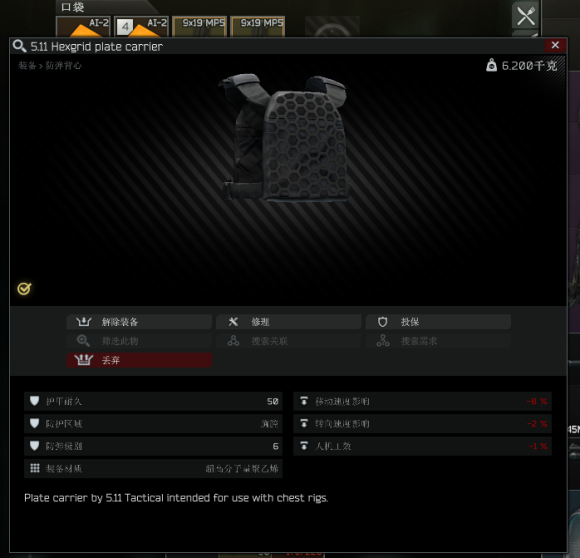Click the grid icon in the 装备材质 row

pyautogui.click(x=35, y=468)
